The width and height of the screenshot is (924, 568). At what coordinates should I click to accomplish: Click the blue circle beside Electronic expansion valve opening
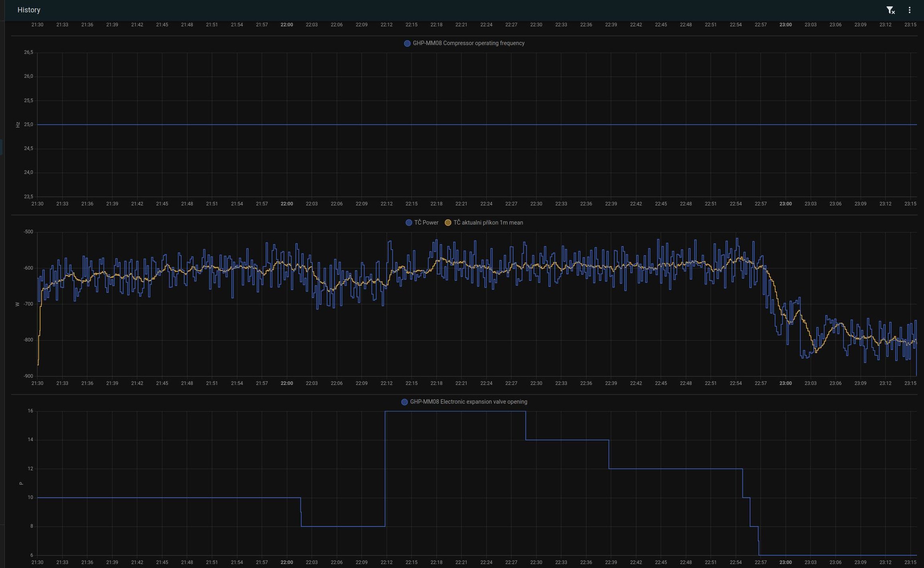(404, 402)
